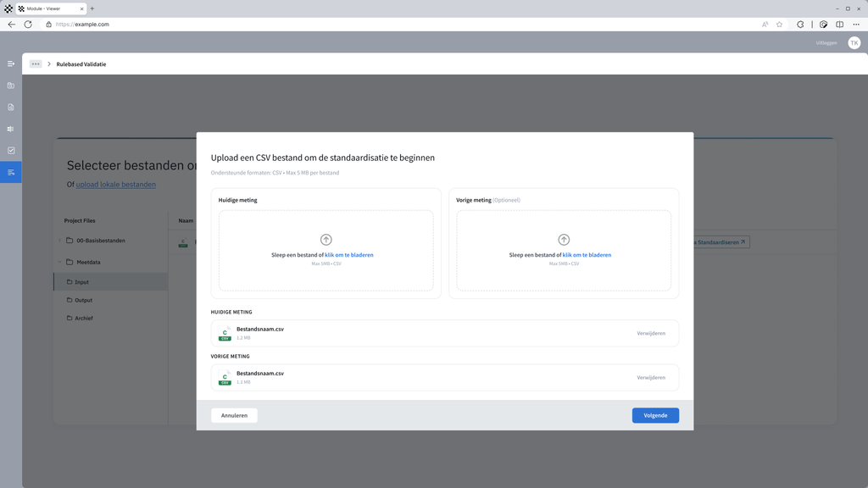The width and height of the screenshot is (868, 488).
Task: Reload the page with refresh icon
Action: [28, 25]
